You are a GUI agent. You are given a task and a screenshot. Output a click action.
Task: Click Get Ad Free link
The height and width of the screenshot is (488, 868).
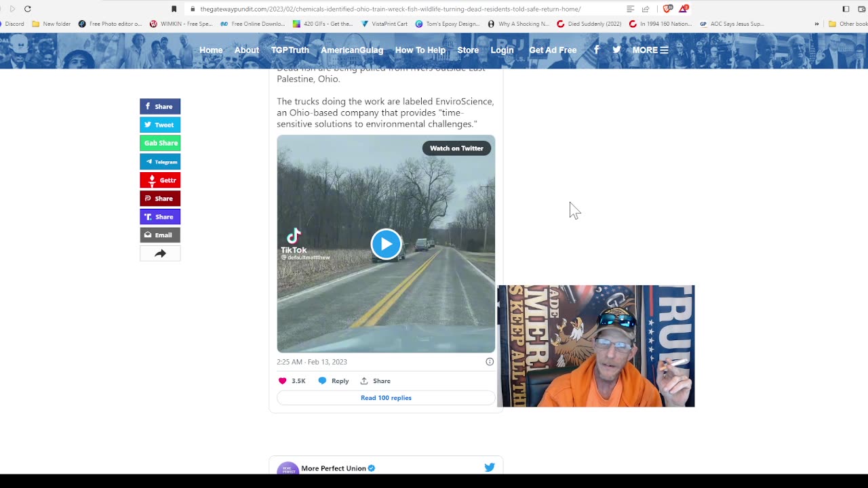pos(553,50)
